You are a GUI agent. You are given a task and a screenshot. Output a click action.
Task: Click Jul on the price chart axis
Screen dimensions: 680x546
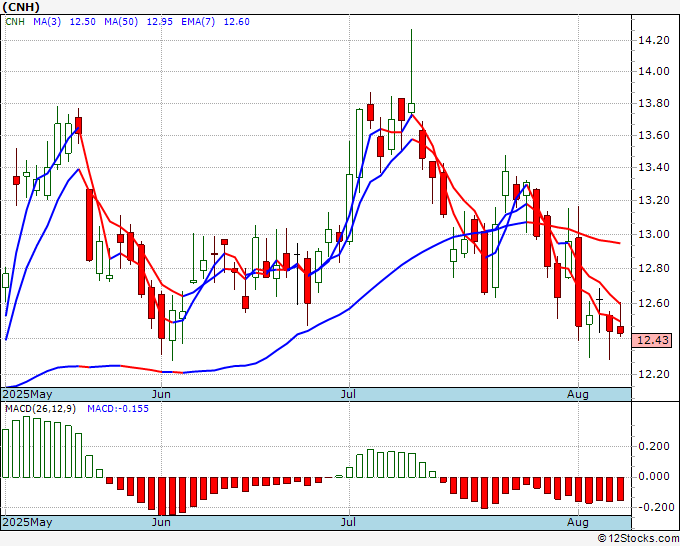tap(349, 394)
